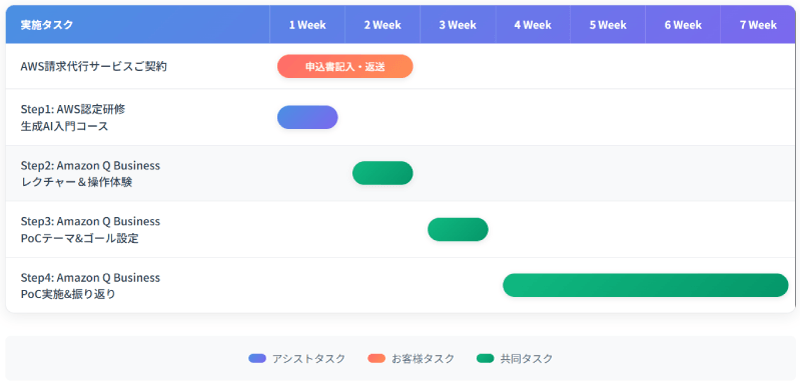Click the 6 Week column header

click(683, 24)
